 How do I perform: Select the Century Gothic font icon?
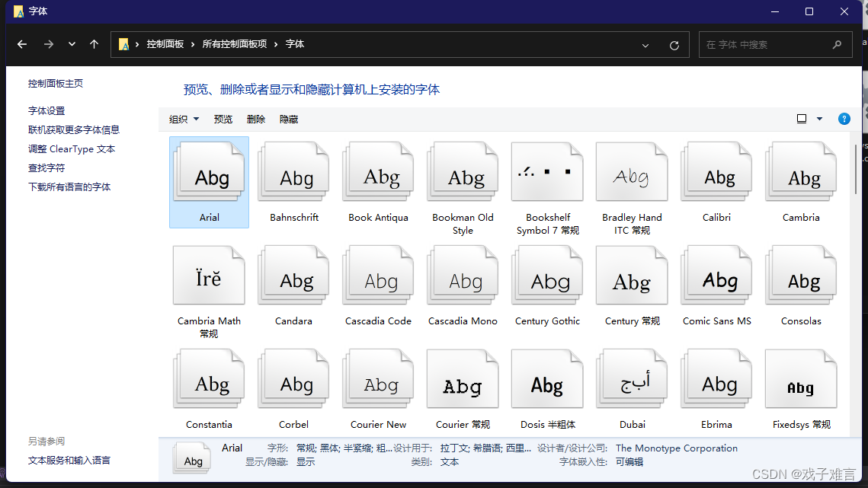click(547, 276)
